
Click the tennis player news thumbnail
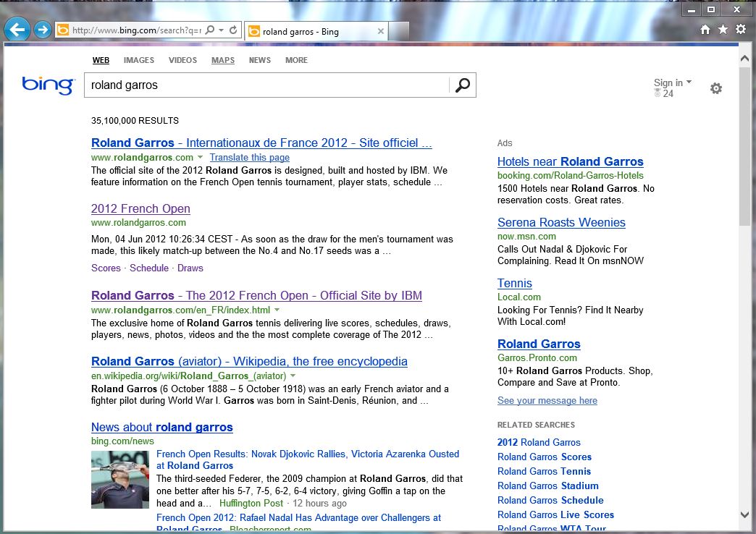click(120, 480)
